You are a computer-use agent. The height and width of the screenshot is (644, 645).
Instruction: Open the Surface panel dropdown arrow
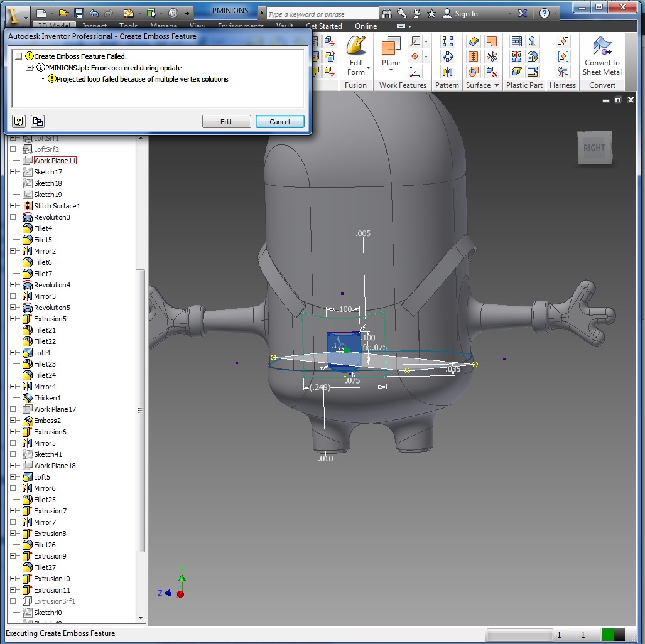[x=497, y=85]
